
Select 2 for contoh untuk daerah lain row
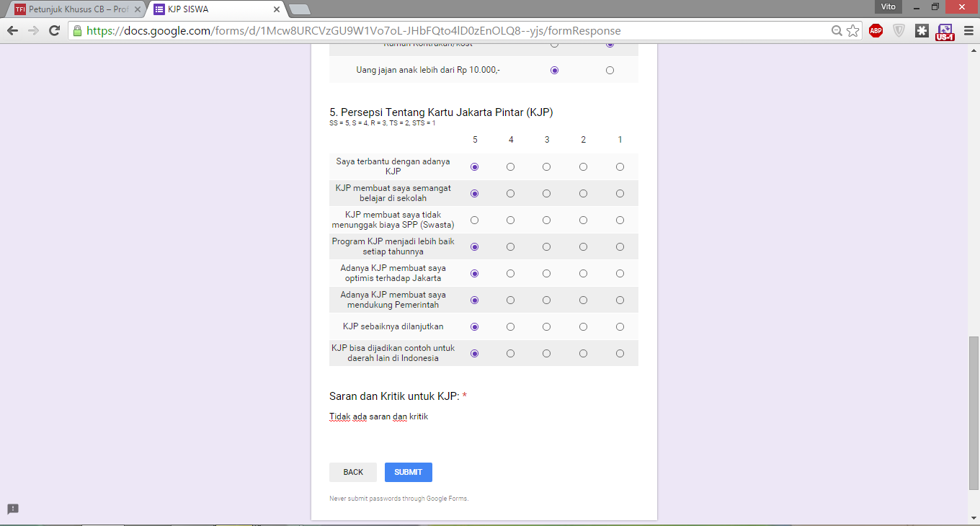click(583, 353)
